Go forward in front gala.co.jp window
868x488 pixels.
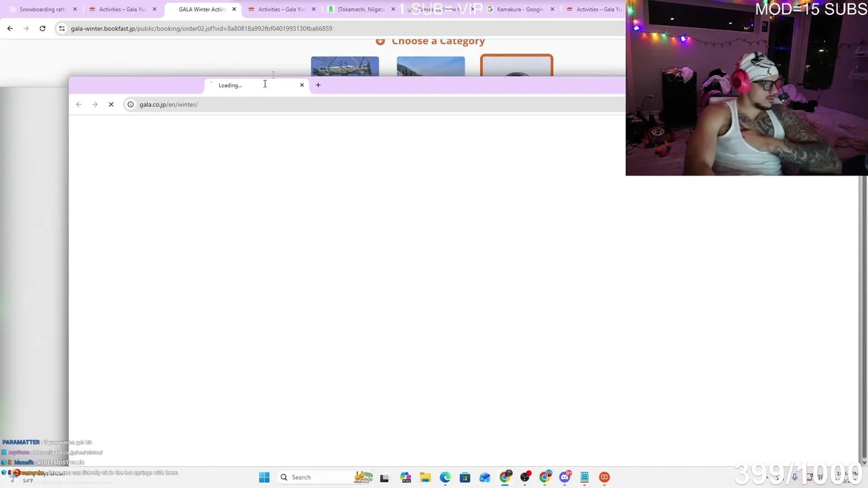click(x=94, y=104)
